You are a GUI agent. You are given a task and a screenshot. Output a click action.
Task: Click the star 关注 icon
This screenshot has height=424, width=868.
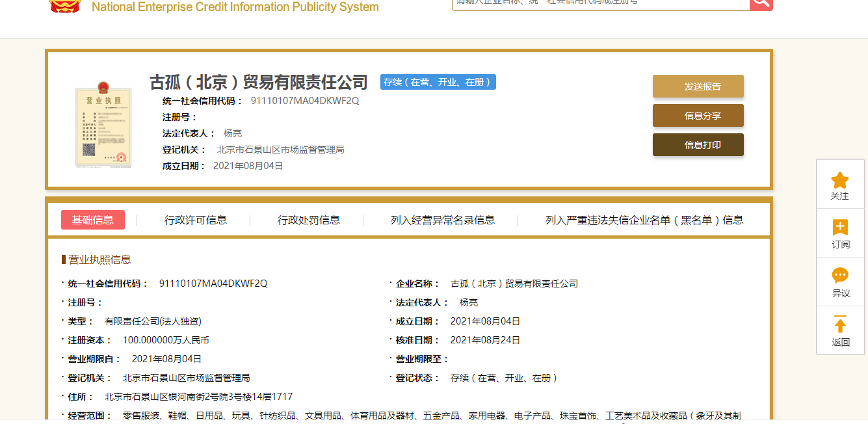coord(840,180)
